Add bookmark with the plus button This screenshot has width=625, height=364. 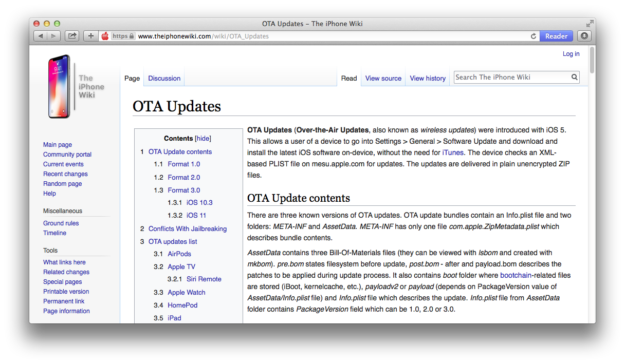[91, 36]
